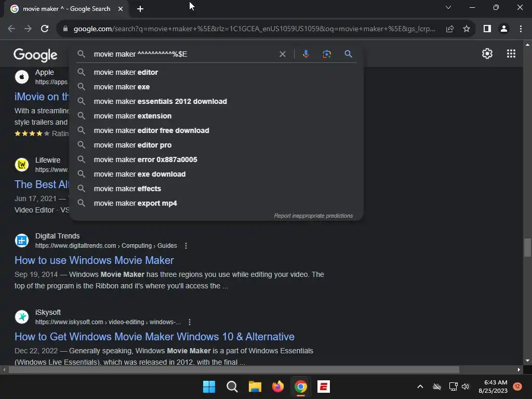Open How to use Windows Movie Maker result

click(94, 260)
